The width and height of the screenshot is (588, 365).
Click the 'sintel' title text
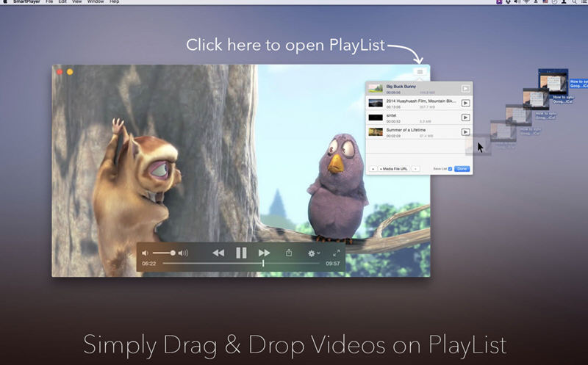pyautogui.click(x=391, y=116)
